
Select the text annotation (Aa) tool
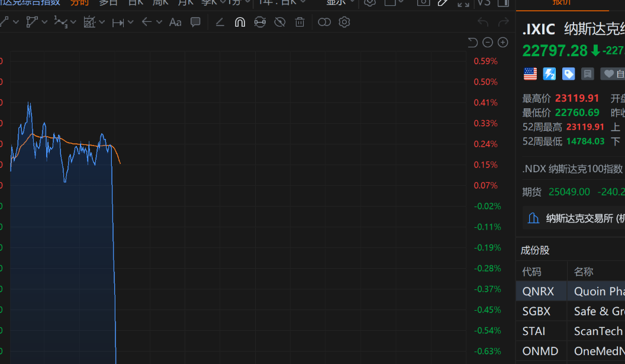[x=175, y=22]
